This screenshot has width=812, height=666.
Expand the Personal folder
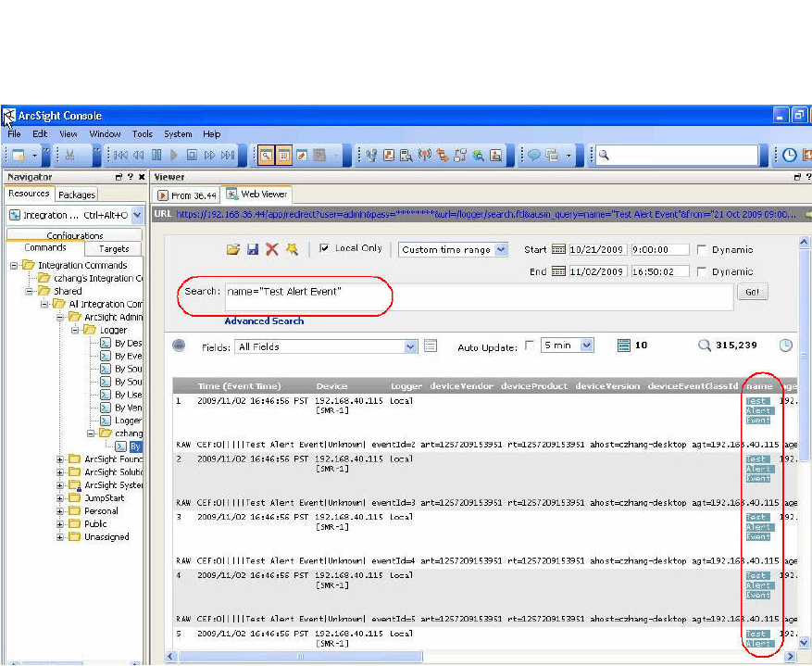click(60, 511)
